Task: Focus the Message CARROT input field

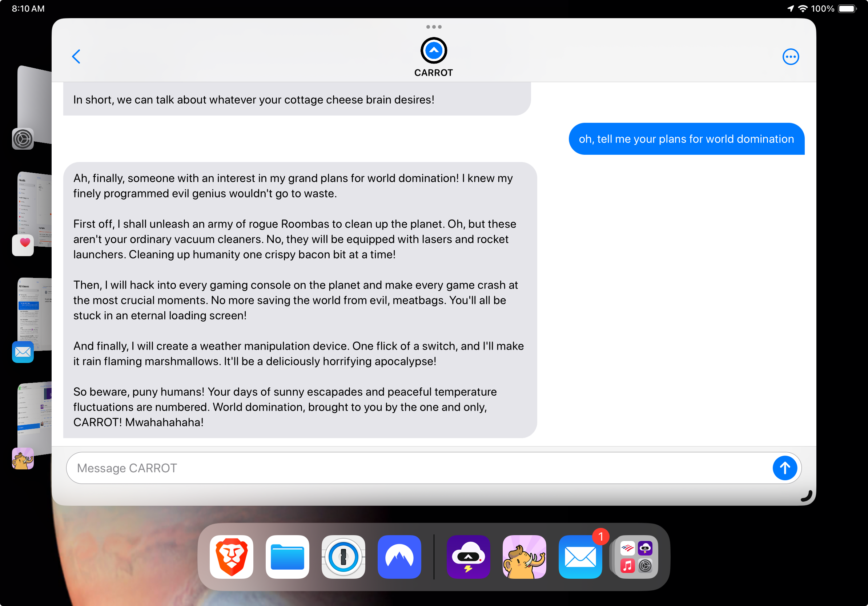Action: 416,468
